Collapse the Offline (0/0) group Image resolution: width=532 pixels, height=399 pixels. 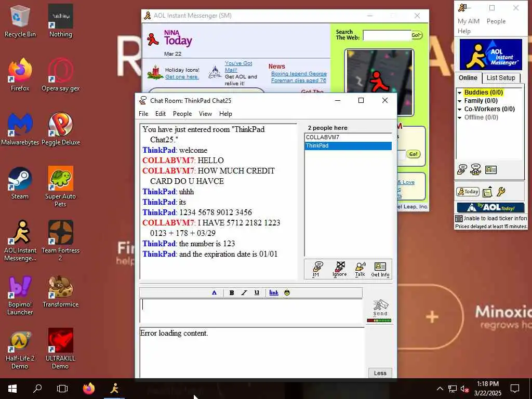pyautogui.click(x=459, y=118)
